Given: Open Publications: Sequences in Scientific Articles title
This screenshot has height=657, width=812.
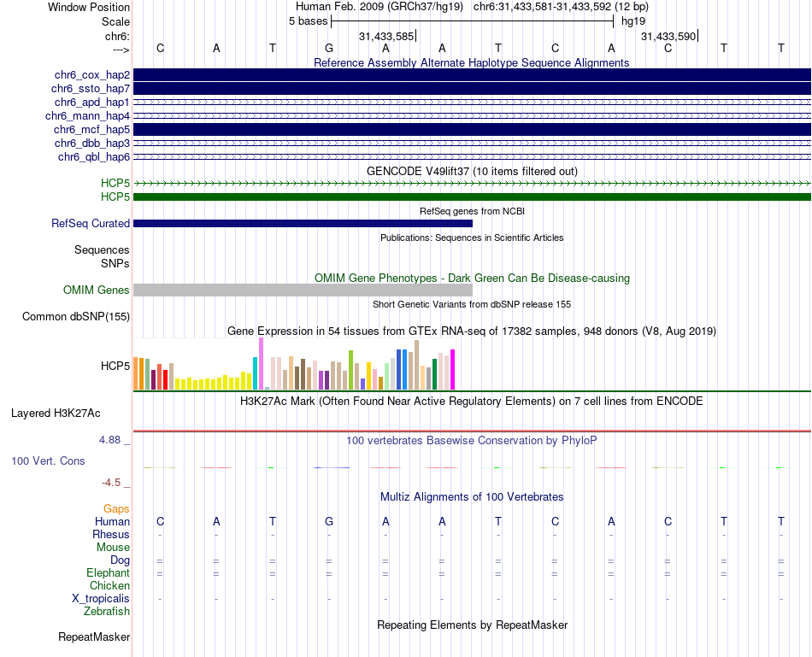Looking at the screenshot, I should [x=472, y=238].
